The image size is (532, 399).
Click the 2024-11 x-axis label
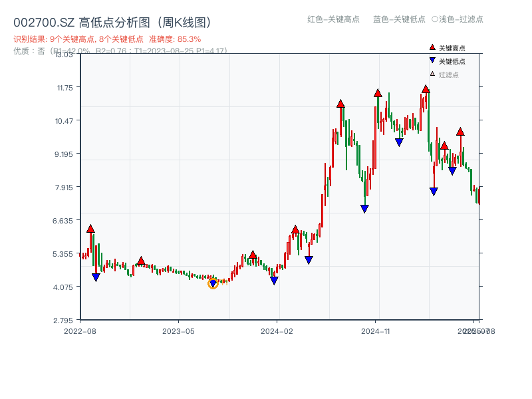point(375,331)
